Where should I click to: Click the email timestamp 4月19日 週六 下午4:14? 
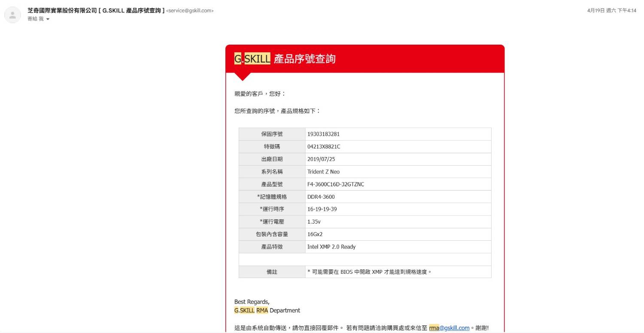click(x=612, y=11)
